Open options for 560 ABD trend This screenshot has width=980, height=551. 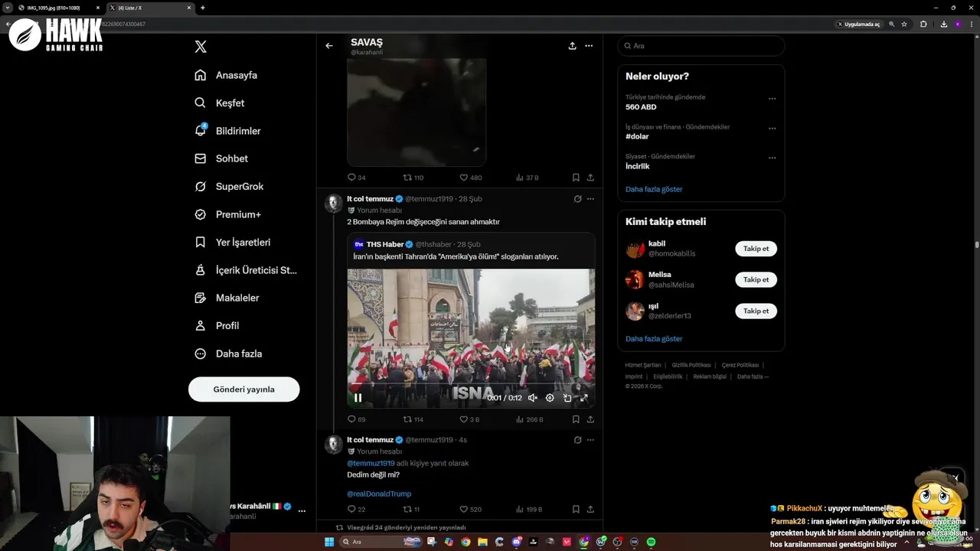[x=772, y=98]
